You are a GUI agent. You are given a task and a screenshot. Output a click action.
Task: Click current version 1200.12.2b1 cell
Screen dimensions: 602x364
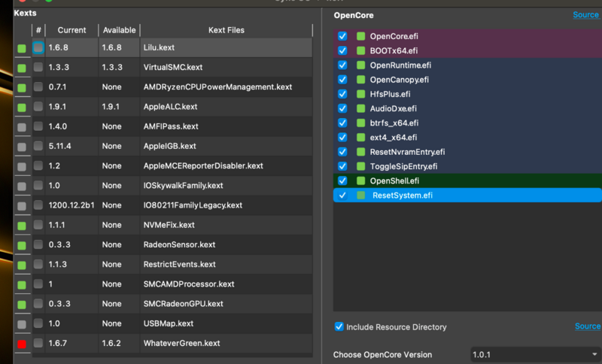click(71, 205)
